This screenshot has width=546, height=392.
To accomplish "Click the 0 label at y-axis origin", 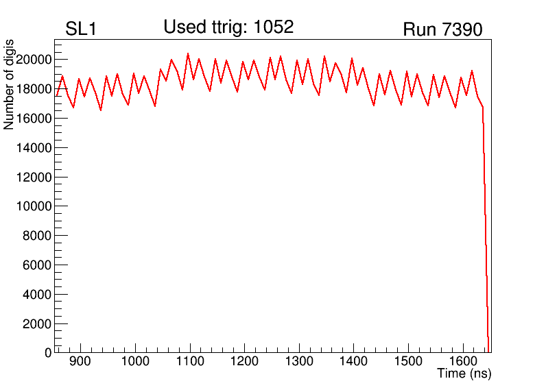I will (x=48, y=353).
